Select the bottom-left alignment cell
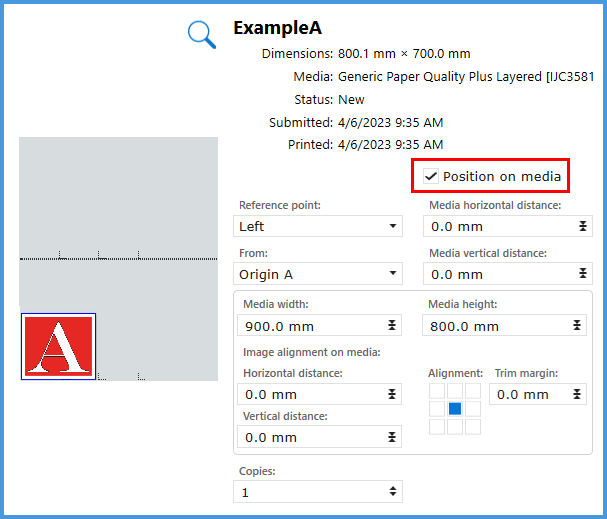The width and height of the screenshot is (607, 519). 437,427
